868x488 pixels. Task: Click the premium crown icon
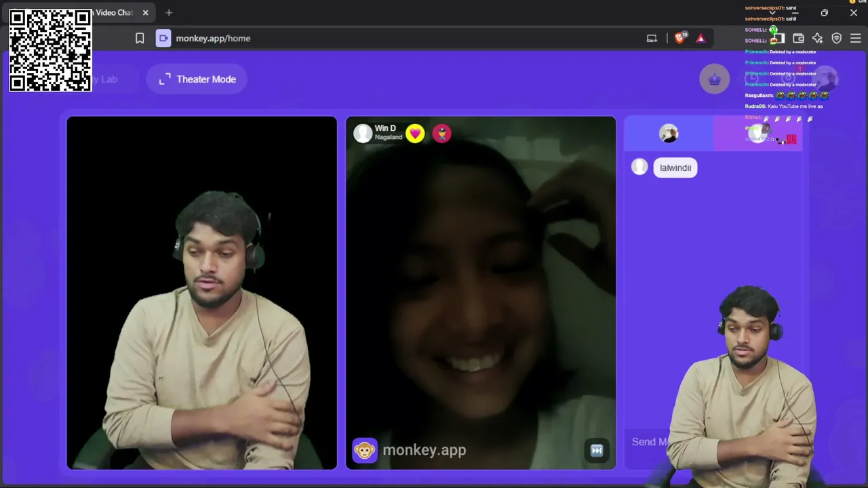tap(714, 79)
